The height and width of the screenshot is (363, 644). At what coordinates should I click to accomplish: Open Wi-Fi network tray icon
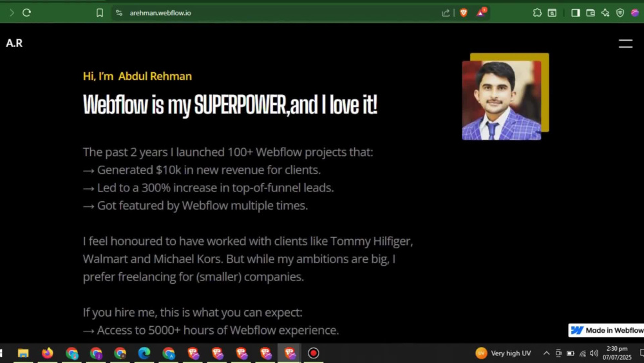582,353
